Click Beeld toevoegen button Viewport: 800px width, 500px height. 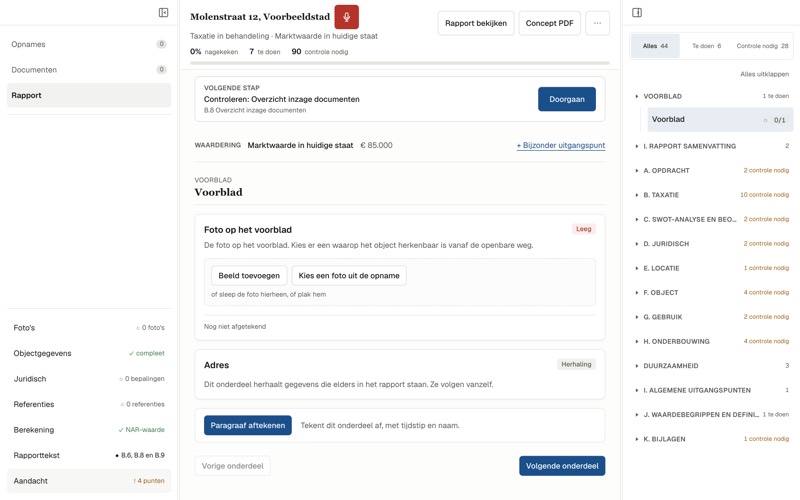coord(249,276)
